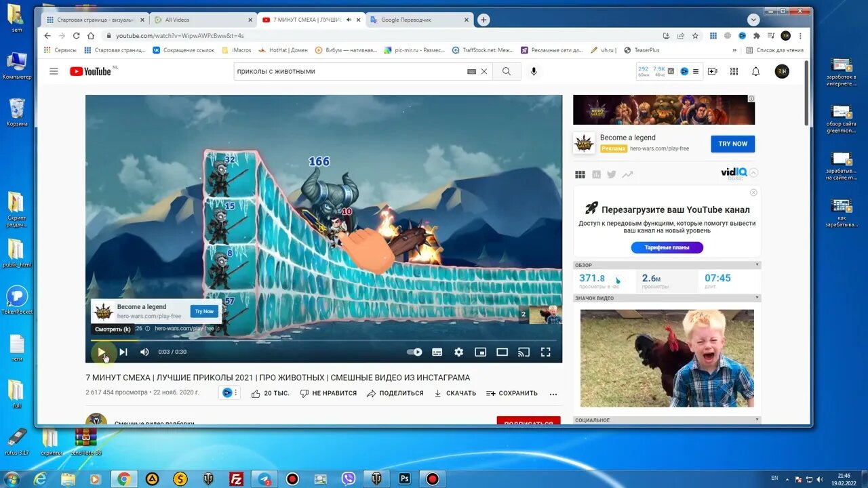Close the vidIQ promo card with its X
The image size is (868, 488).
tap(753, 192)
